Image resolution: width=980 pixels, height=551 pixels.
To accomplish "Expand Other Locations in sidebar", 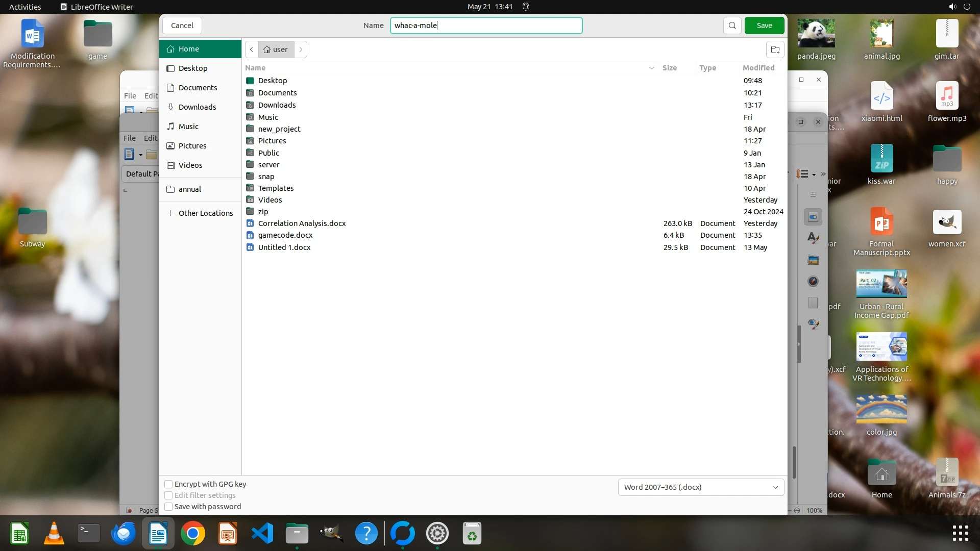I will (205, 213).
